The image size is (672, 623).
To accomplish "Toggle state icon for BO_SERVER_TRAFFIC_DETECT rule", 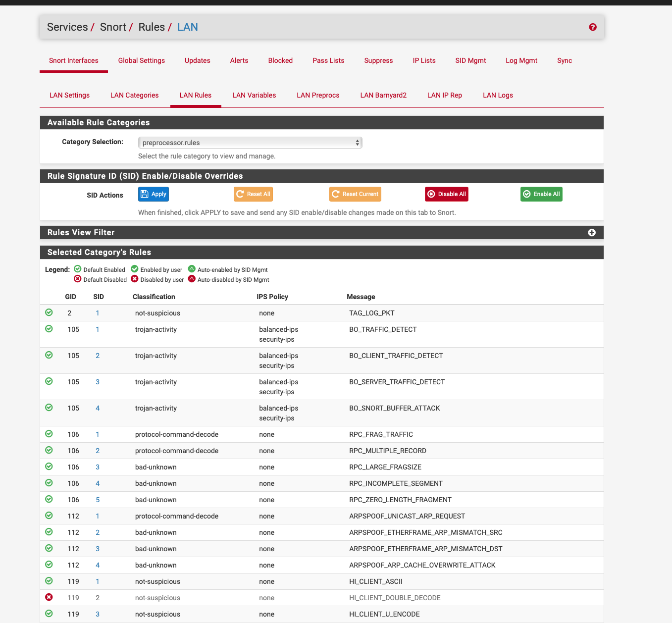I will click(49, 381).
